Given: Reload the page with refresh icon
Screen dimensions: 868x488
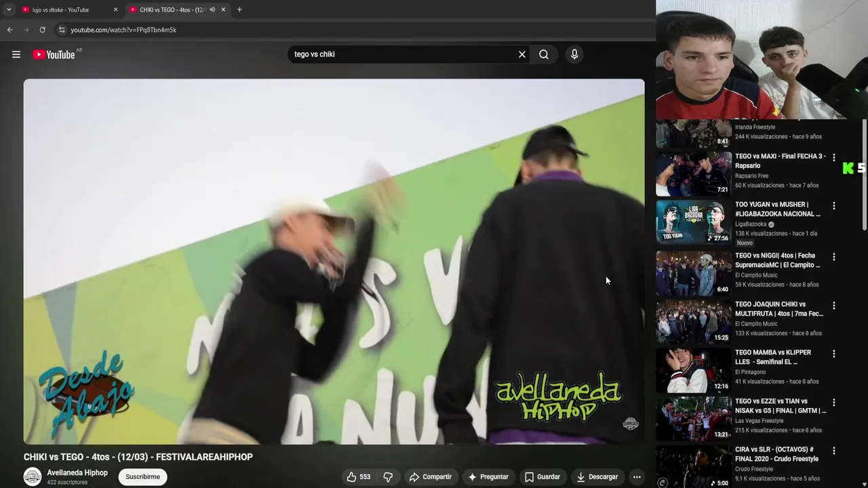Looking at the screenshot, I should point(42,30).
